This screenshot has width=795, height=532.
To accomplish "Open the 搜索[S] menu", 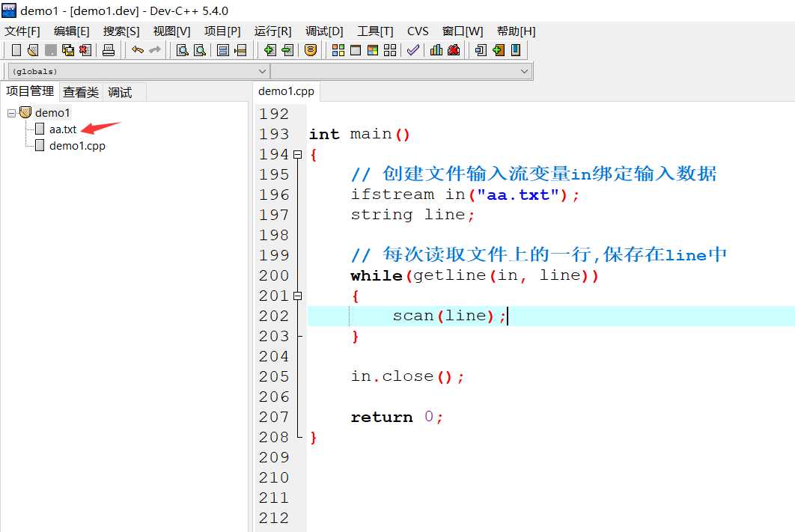I will (x=121, y=31).
